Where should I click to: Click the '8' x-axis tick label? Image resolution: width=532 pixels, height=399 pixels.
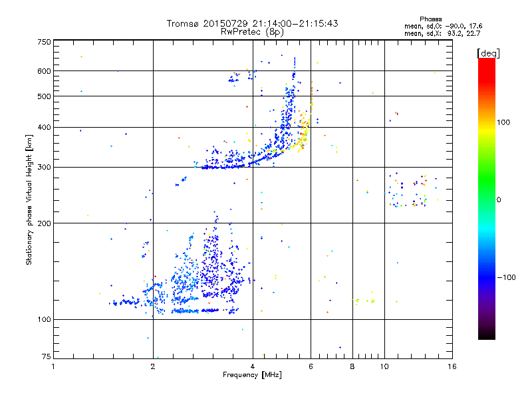[x=352, y=367]
